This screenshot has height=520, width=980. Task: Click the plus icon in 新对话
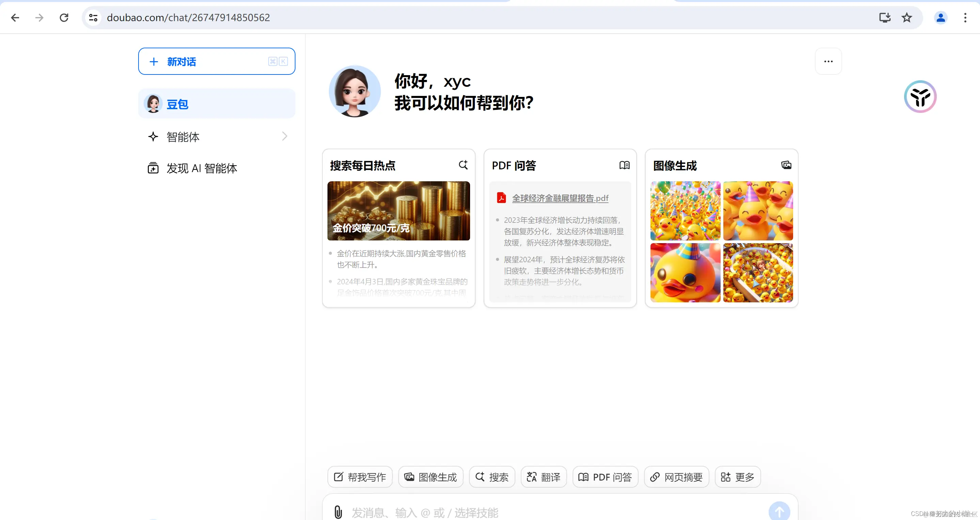click(154, 62)
